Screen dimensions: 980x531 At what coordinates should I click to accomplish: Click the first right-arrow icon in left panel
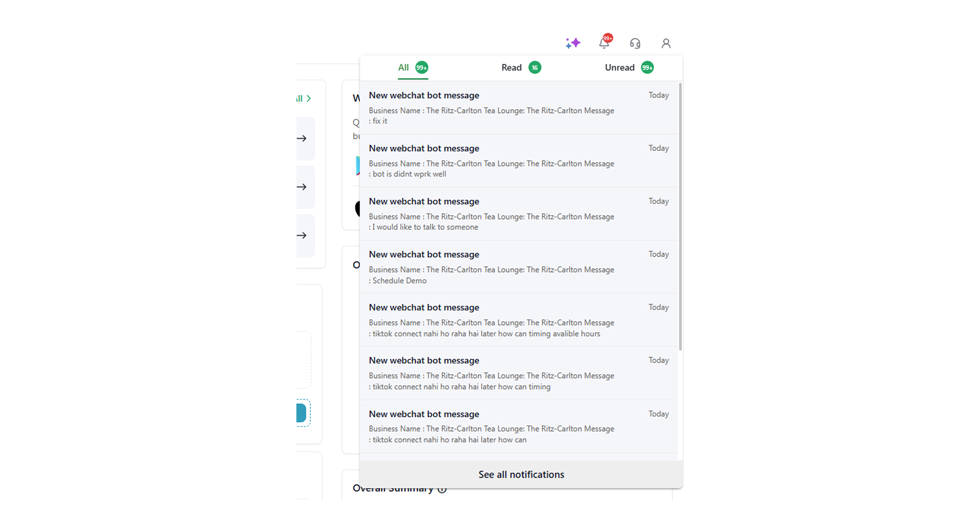pyautogui.click(x=302, y=139)
